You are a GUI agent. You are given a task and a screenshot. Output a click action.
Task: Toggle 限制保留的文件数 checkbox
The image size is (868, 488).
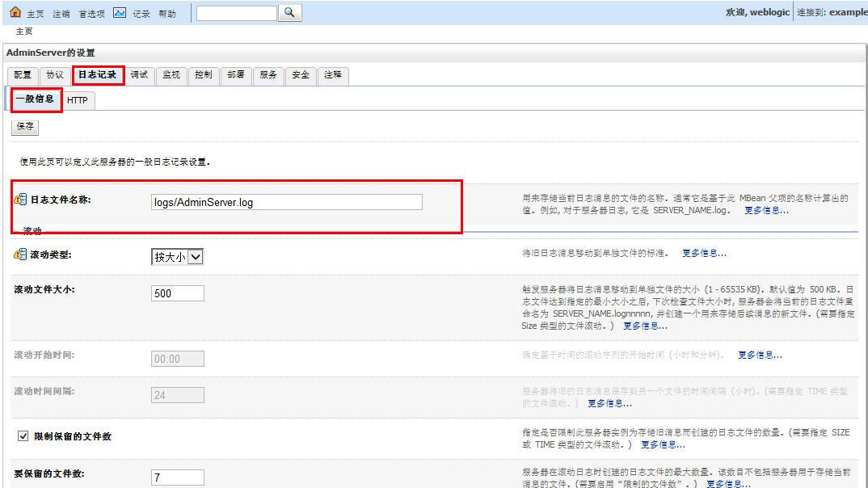click(23, 436)
